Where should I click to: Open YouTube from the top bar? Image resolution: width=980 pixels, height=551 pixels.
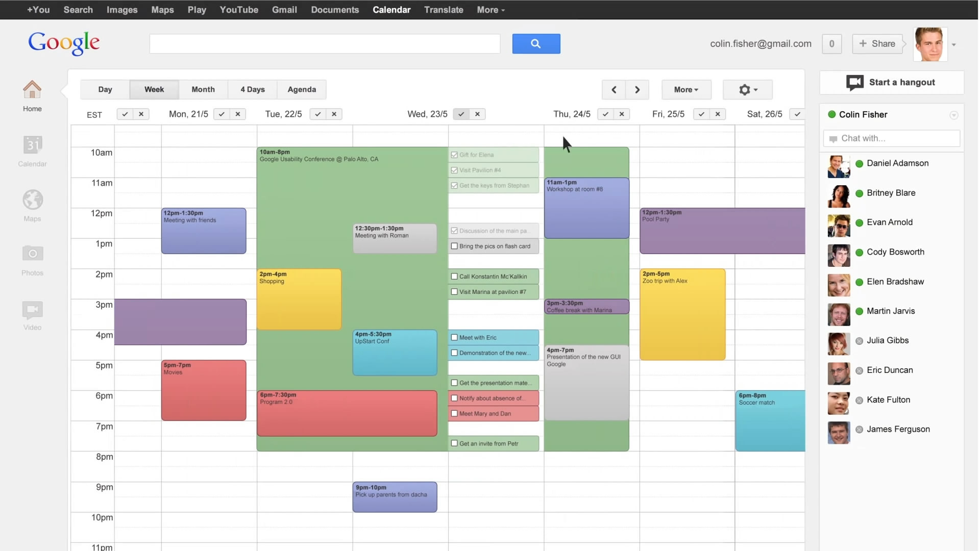239,10
